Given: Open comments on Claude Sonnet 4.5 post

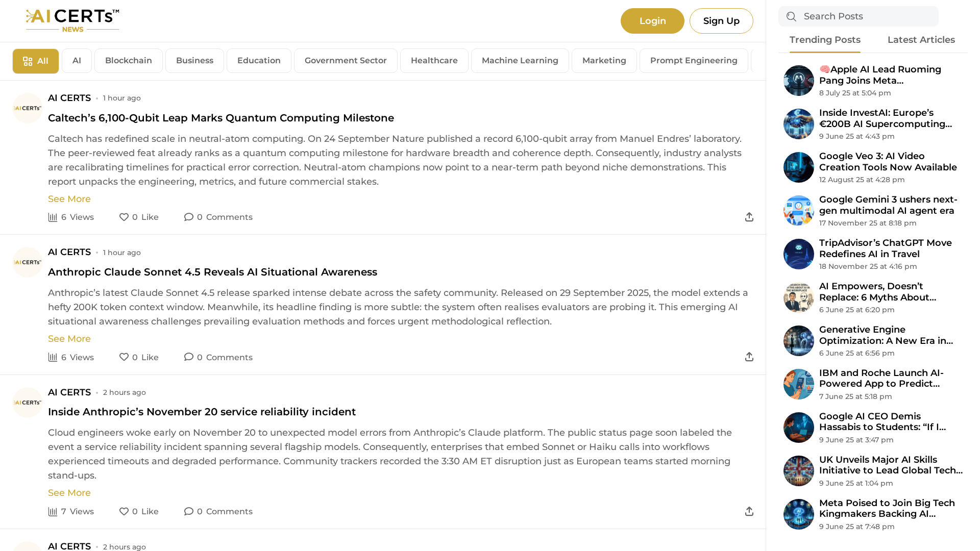Looking at the screenshot, I should (x=189, y=357).
